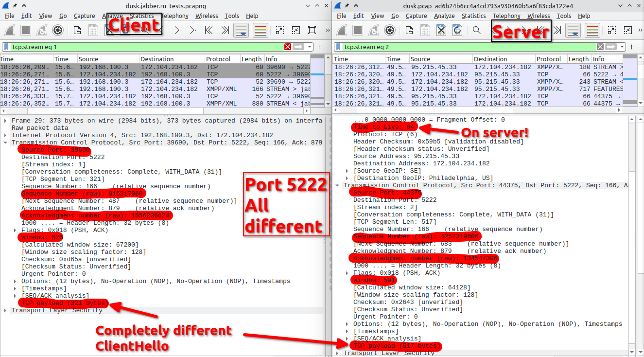Reload the capture file in server window
This screenshot has width=644, height=357.
pos(457,30)
